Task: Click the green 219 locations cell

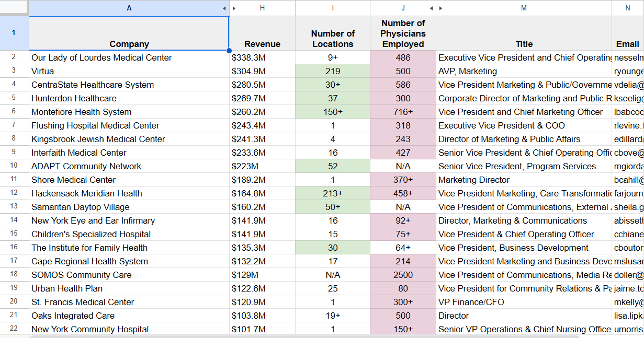Action: tap(333, 71)
